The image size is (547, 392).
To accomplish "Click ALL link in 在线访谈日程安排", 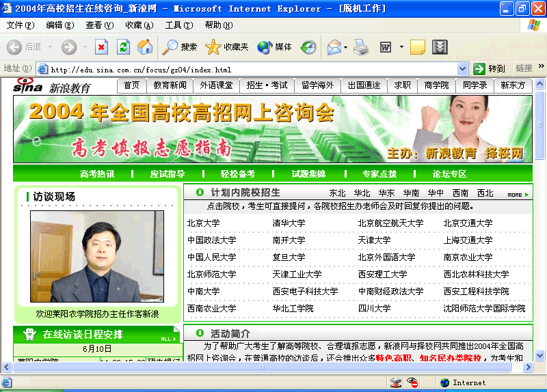I will (168, 339).
